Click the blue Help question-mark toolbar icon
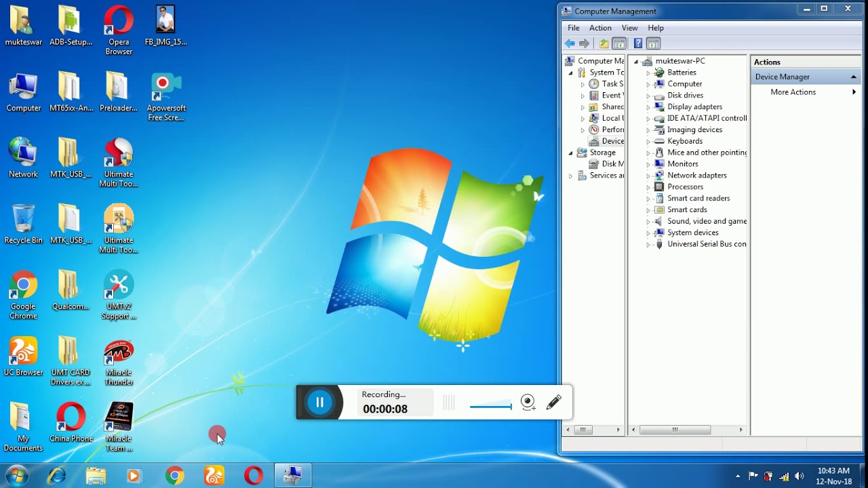The width and height of the screenshot is (868, 488). point(637,43)
